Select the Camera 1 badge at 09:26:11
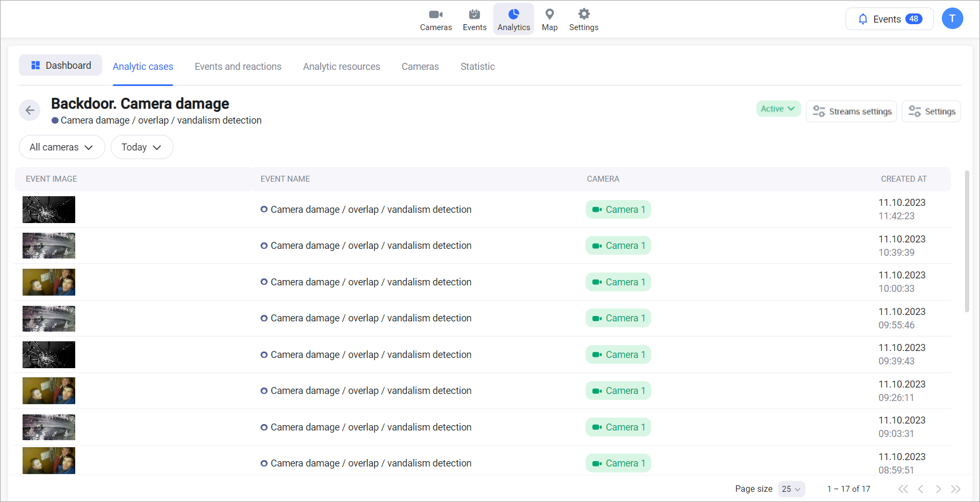This screenshot has height=502, width=980. (618, 391)
